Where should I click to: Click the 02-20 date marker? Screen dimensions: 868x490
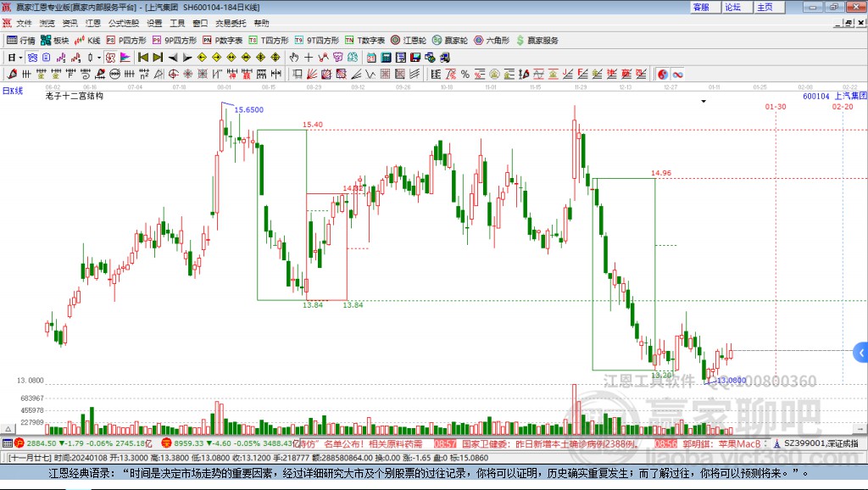tap(843, 107)
